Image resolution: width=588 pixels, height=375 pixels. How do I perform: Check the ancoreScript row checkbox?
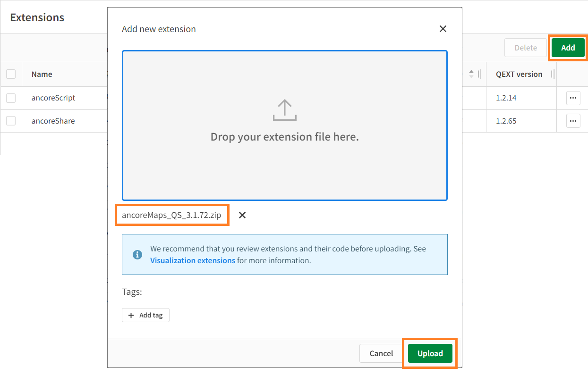11,98
